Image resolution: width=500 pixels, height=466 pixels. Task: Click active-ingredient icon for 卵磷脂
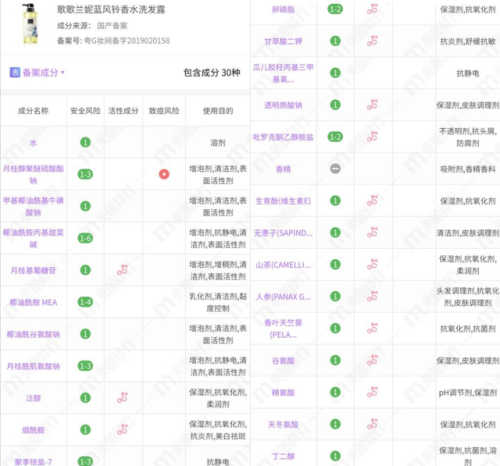[x=372, y=9]
